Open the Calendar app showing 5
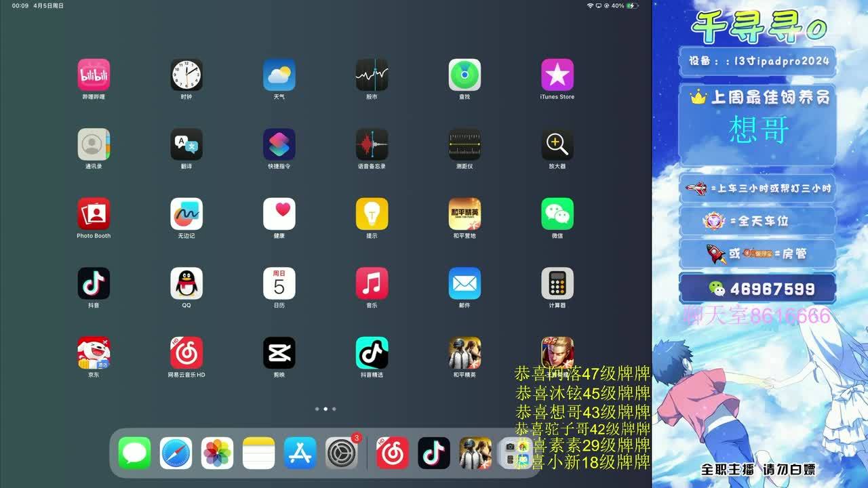This screenshot has width=868, height=488. 279,283
